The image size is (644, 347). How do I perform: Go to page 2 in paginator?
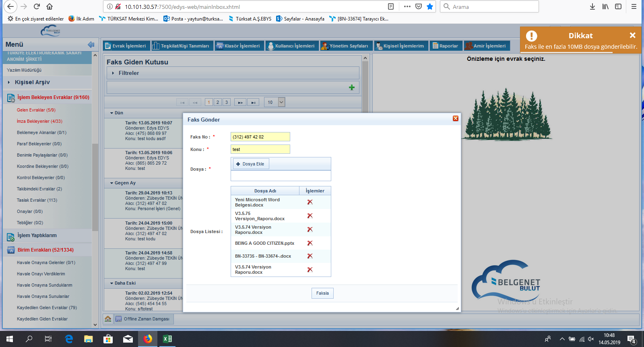pyautogui.click(x=217, y=102)
